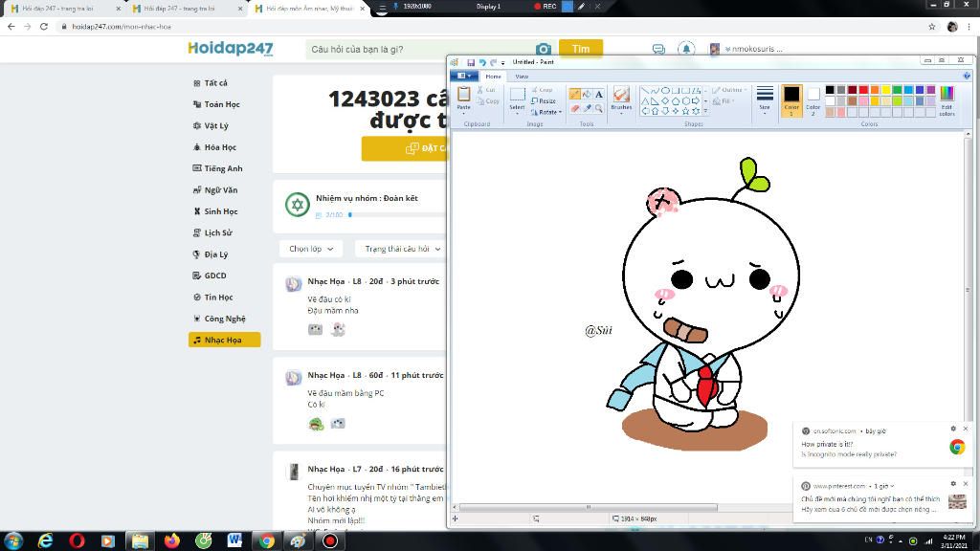Close the pinterest notification popup

pos(966,483)
